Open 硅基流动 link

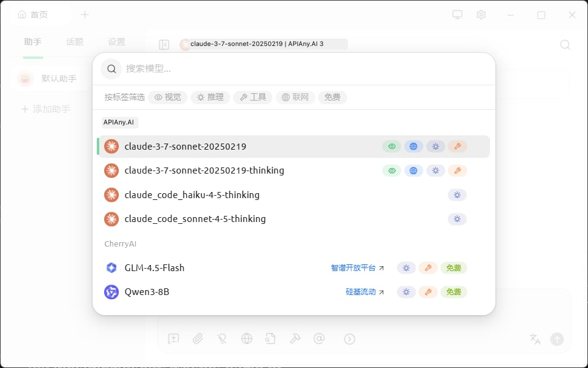click(365, 292)
